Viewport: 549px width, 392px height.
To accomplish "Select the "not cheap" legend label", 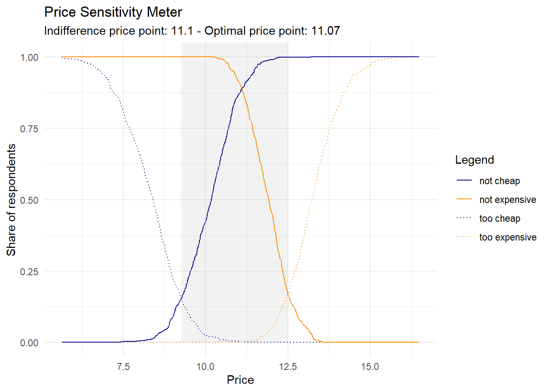I will pos(500,181).
